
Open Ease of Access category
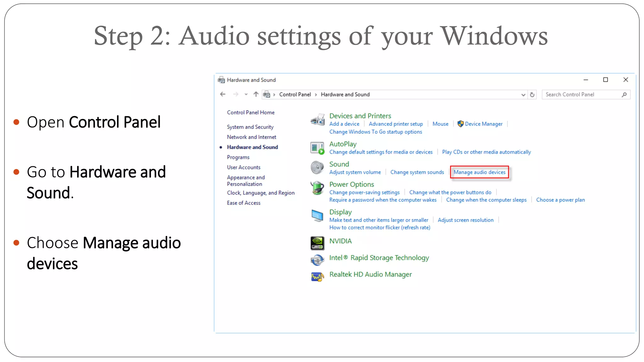click(x=244, y=203)
